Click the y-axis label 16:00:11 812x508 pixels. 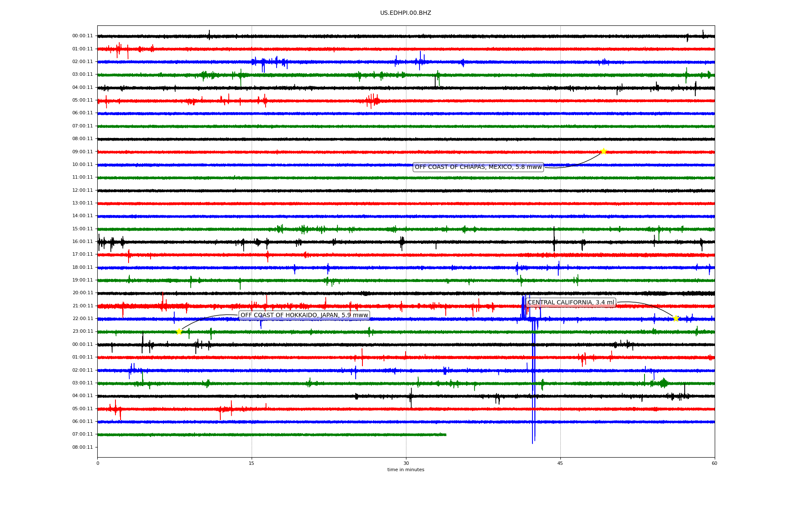pyautogui.click(x=82, y=242)
